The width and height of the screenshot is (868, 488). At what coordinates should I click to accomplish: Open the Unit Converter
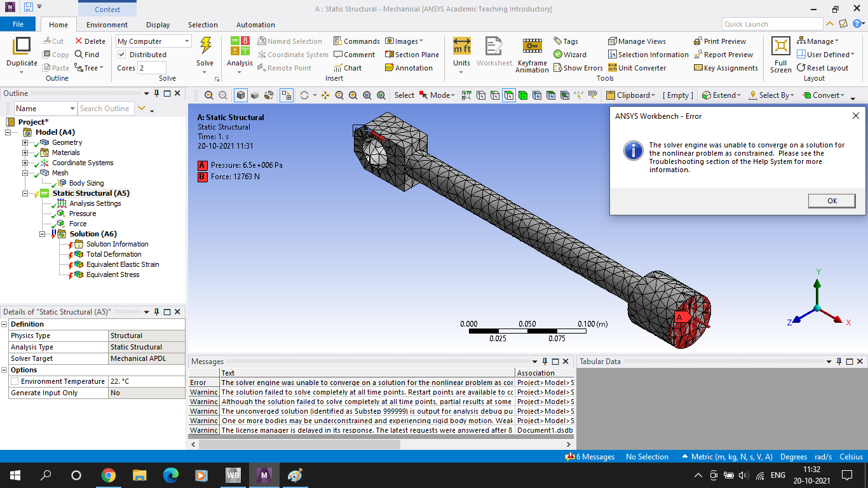click(x=637, y=68)
